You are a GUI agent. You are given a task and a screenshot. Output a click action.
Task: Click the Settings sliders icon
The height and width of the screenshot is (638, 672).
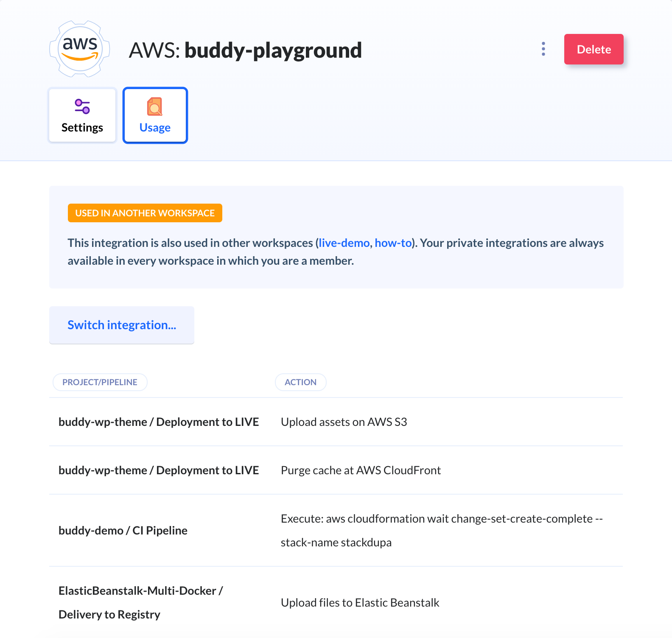82,106
